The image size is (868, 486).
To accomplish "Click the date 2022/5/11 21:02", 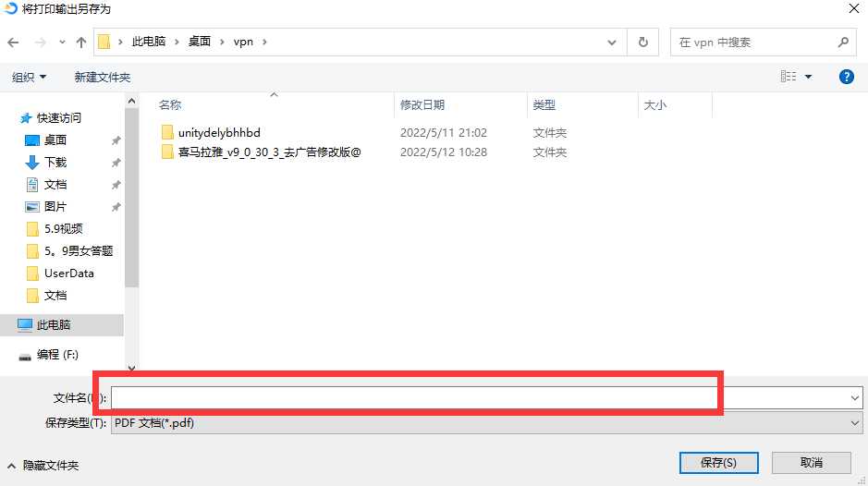I will pos(444,133).
